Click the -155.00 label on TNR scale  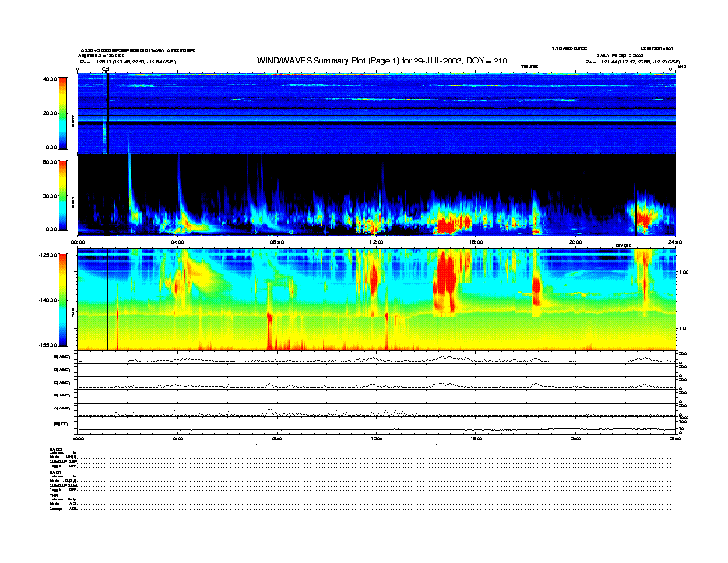click(x=49, y=345)
